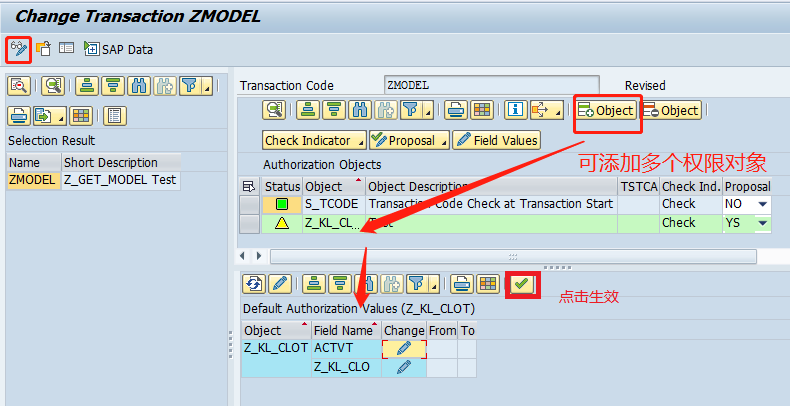Print the Selection Result list
The width and height of the screenshot is (790, 406).
(x=19, y=116)
